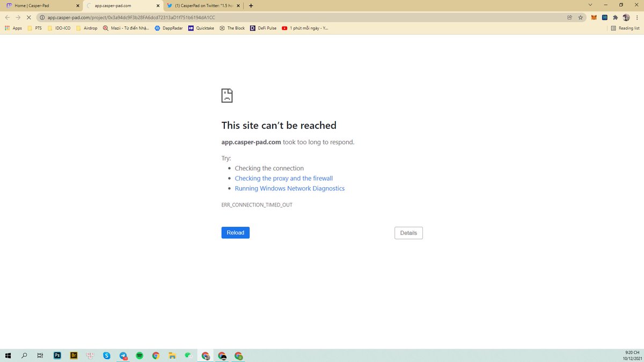644x362 pixels.
Task: Open Telegram from the taskbar
Action: 123,356
